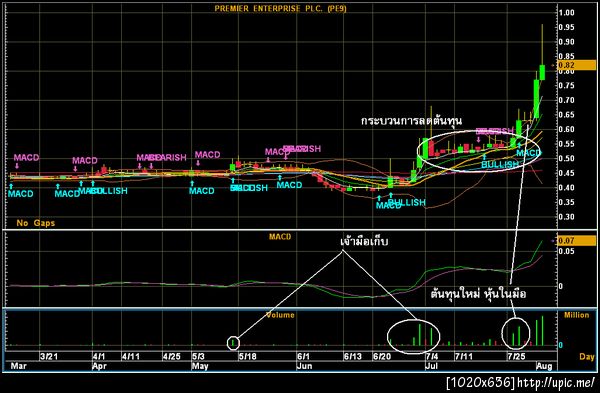Image resolution: width=600 pixels, height=393 pixels.
Task: Click the Aug month label
Action: [x=544, y=366]
